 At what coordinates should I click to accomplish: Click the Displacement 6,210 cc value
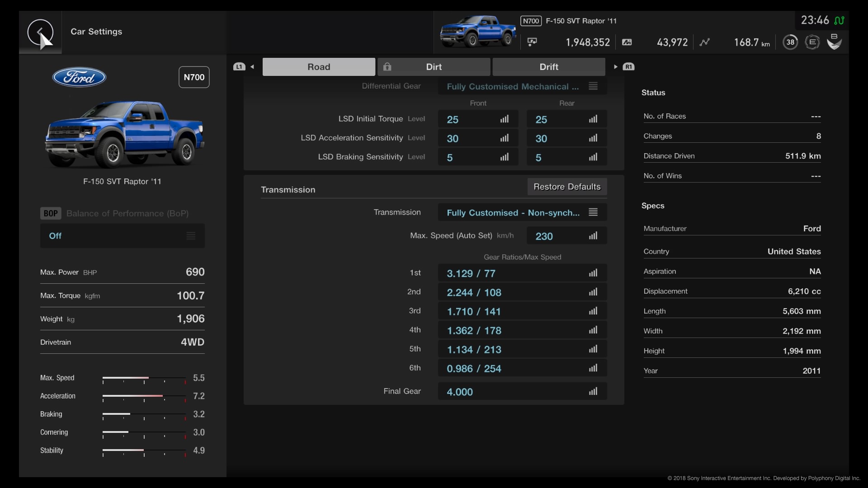point(804,291)
